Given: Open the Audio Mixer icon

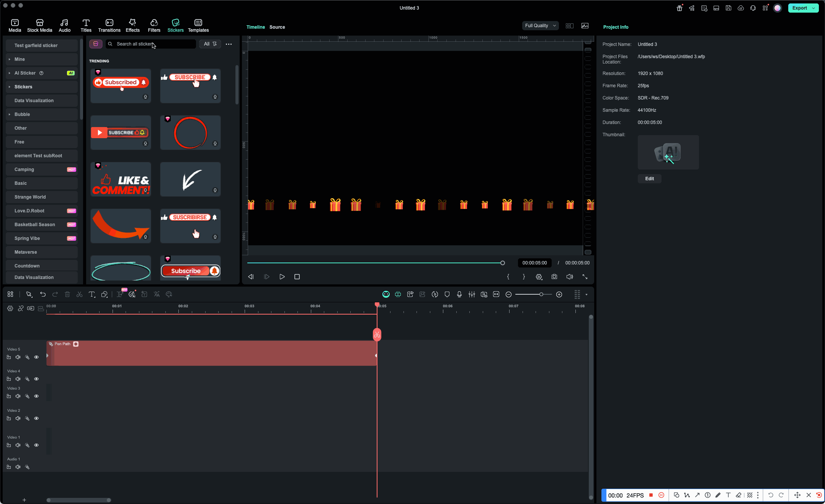Looking at the screenshot, I should [472, 294].
